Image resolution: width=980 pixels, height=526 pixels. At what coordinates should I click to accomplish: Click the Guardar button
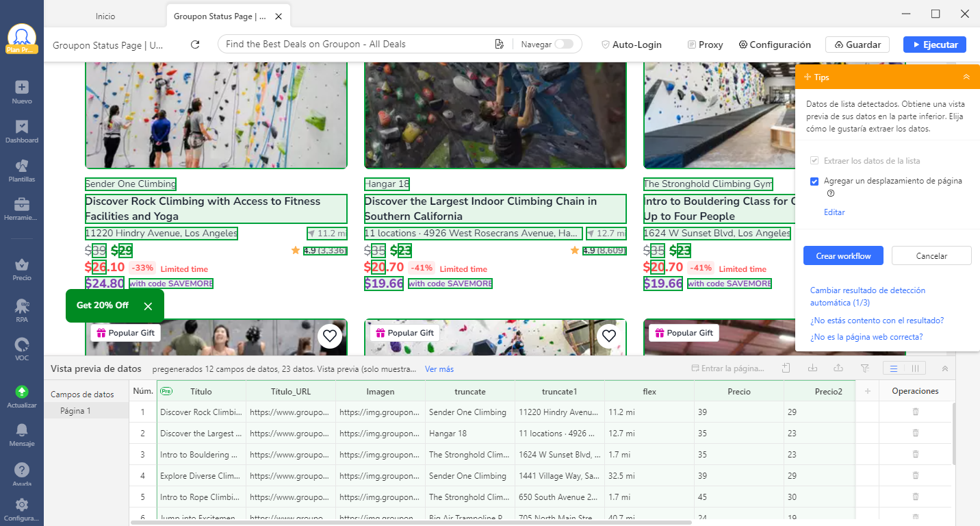[857, 45]
